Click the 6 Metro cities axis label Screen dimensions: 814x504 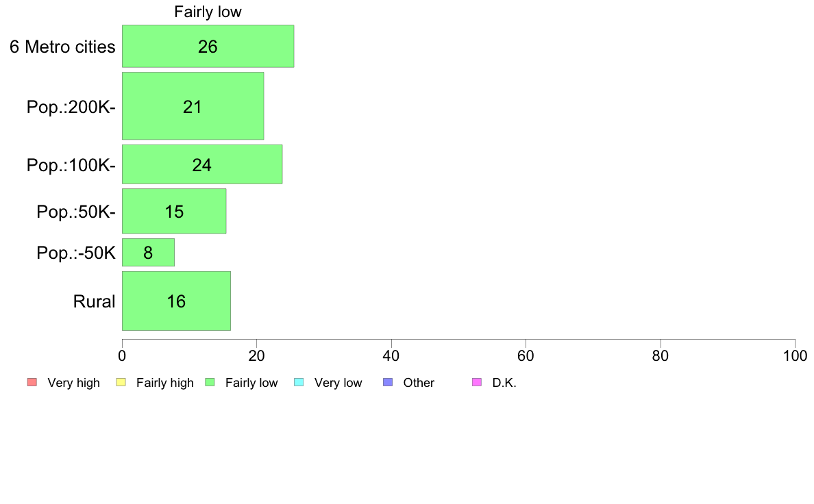point(62,47)
